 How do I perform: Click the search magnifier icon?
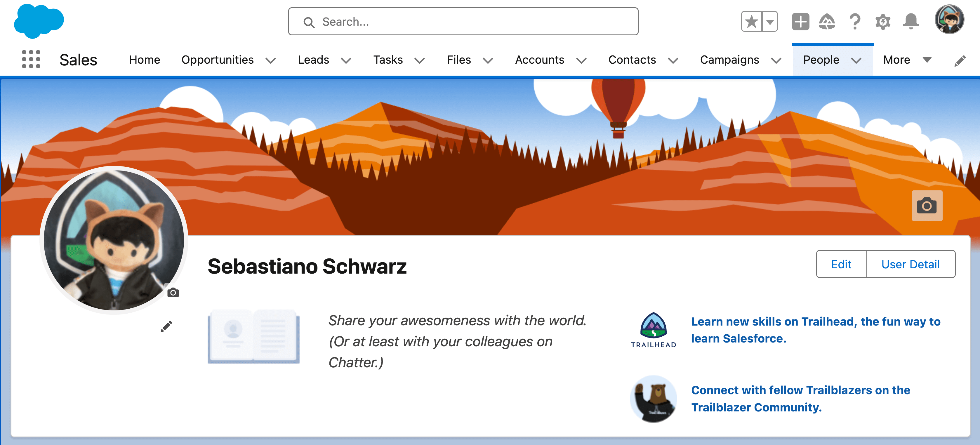click(x=309, y=22)
